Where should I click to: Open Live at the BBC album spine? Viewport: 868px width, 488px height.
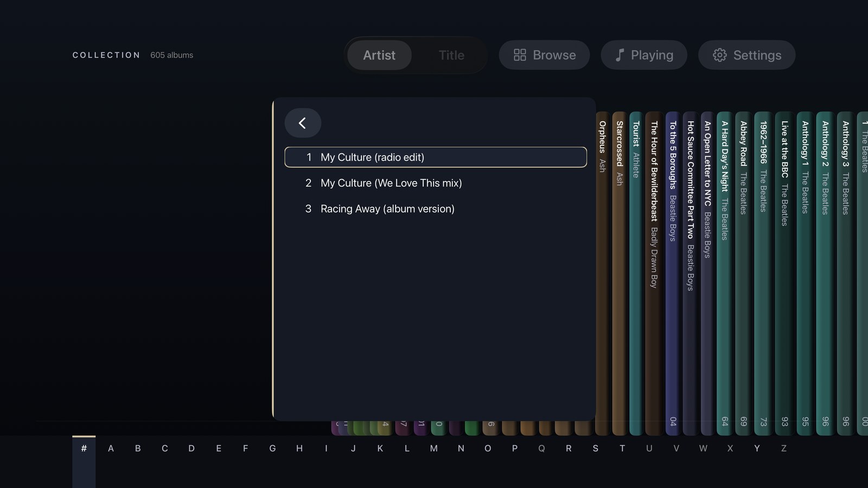(x=784, y=273)
